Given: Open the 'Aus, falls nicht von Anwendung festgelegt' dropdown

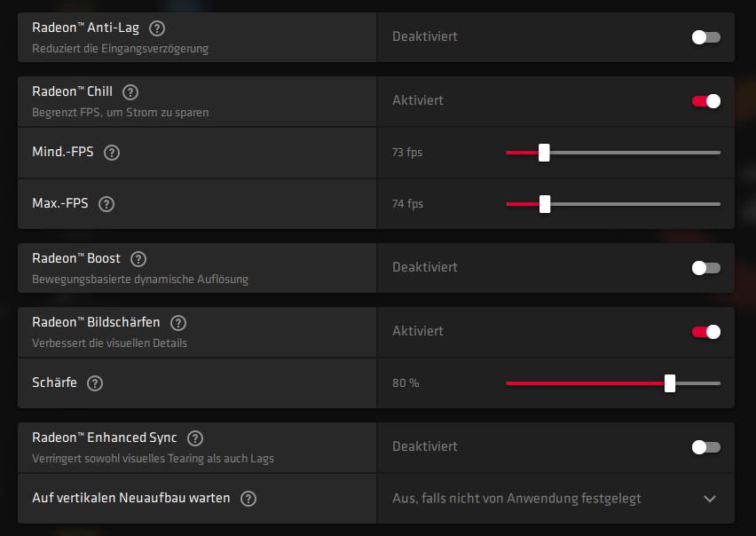Looking at the screenshot, I should tap(516, 499).
